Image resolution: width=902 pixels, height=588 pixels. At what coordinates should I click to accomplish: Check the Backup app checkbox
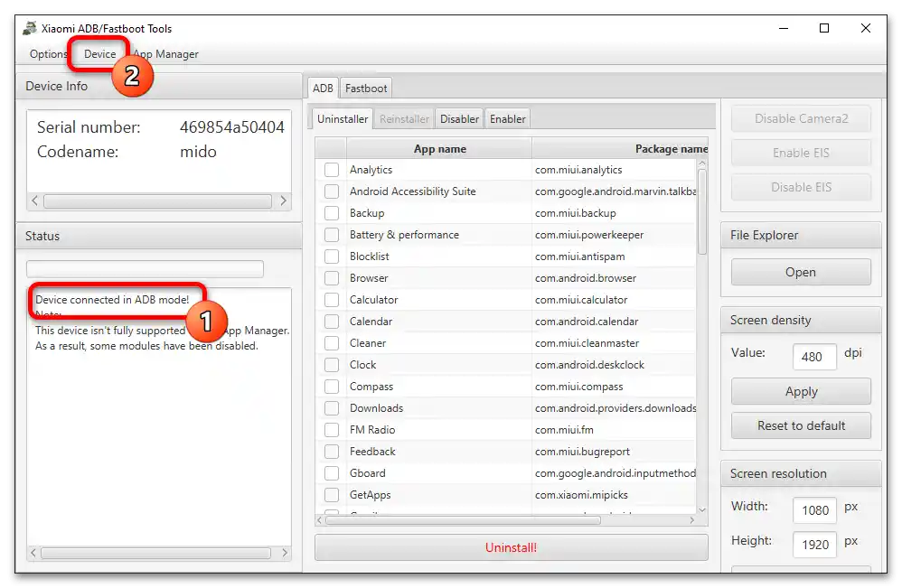tap(332, 213)
